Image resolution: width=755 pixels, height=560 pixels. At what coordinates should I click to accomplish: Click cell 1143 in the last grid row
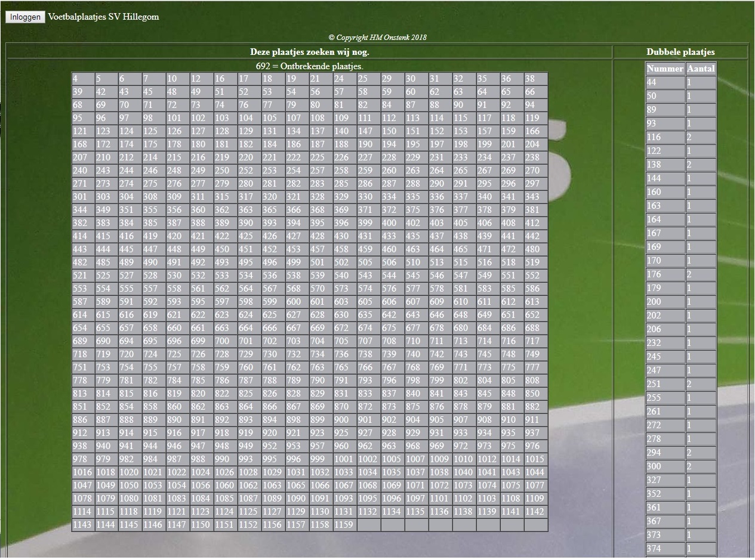[x=83, y=525]
